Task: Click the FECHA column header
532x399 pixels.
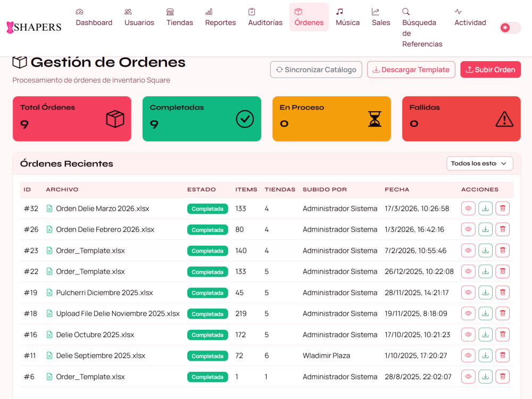Action: pyautogui.click(x=397, y=189)
